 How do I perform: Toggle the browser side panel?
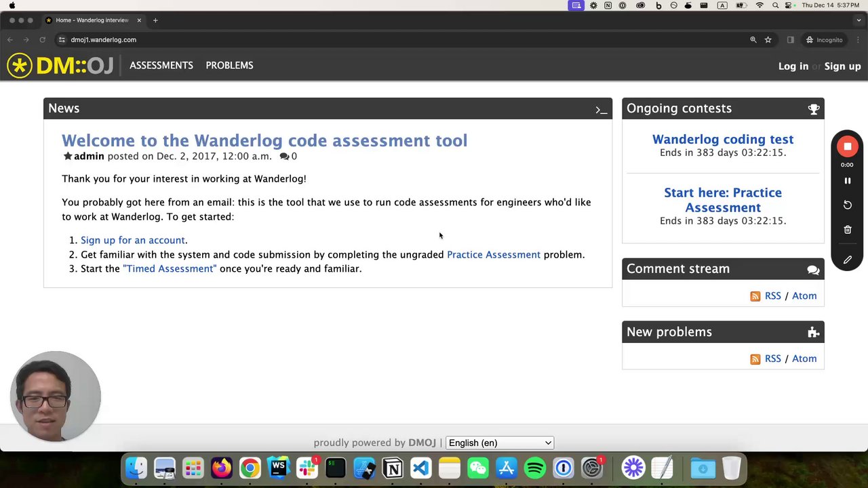tap(790, 40)
